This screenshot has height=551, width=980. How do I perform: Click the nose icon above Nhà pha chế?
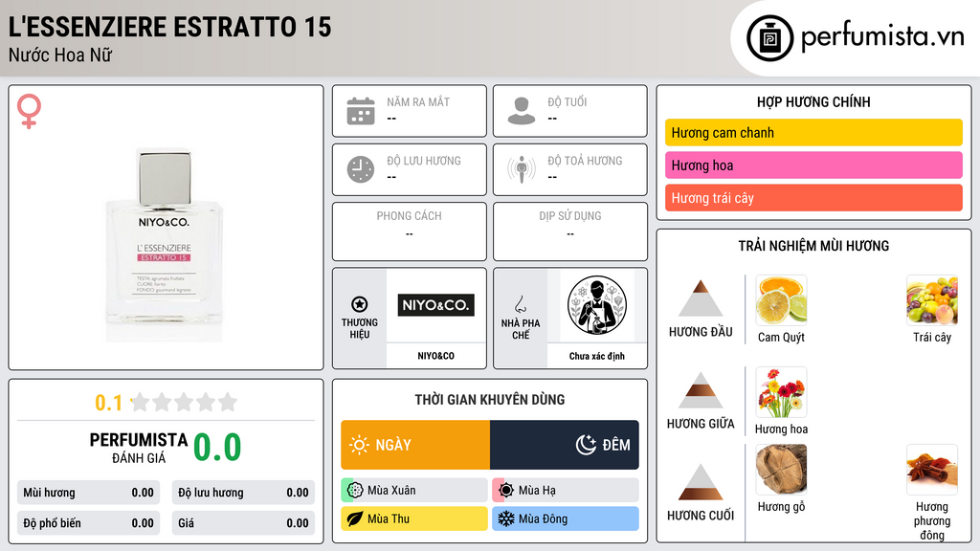520,304
